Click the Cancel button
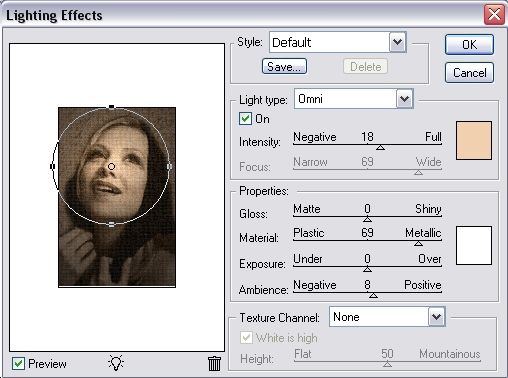 (469, 73)
